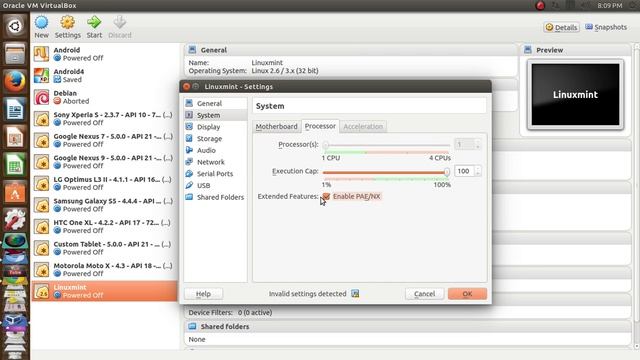Click the Execution Cap slider handle
Image resolution: width=640 pixels, height=360 pixels.
click(447, 172)
